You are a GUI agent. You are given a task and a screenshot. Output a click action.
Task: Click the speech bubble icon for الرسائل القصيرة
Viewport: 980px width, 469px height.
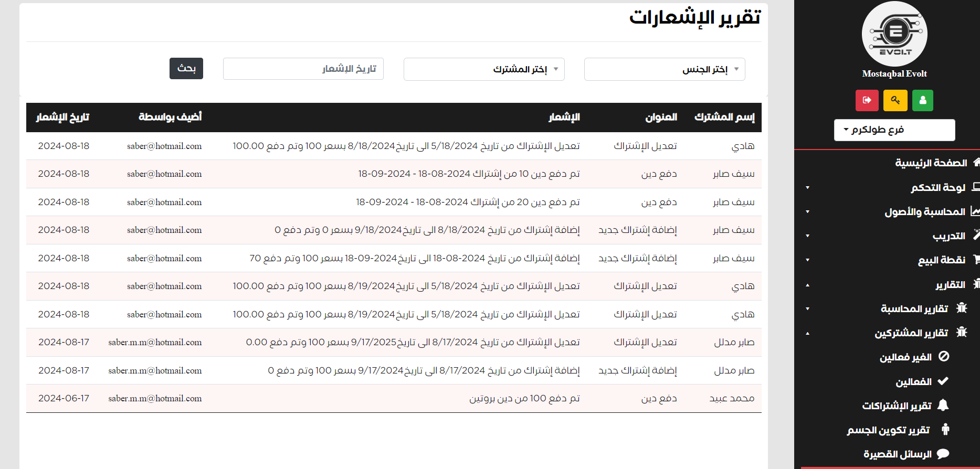tap(943, 454)
